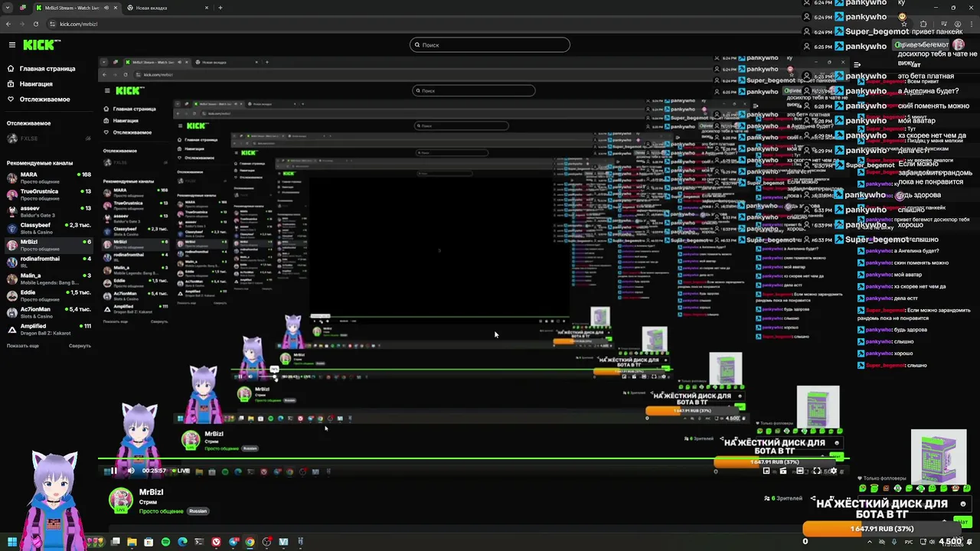This screenshot has height=551, width=980.
Task: View the outermost 6 Зрителей viewer count
Action: (x=783, y=498)
